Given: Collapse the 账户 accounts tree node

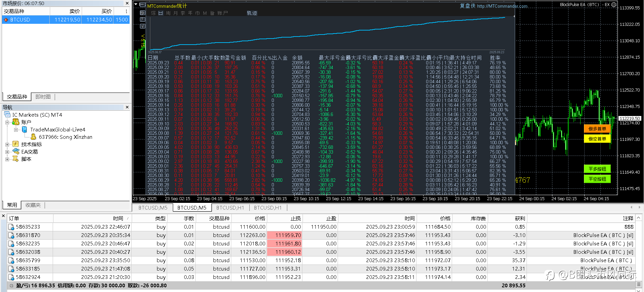Looking at the screenshot, I should click(7, 122).
